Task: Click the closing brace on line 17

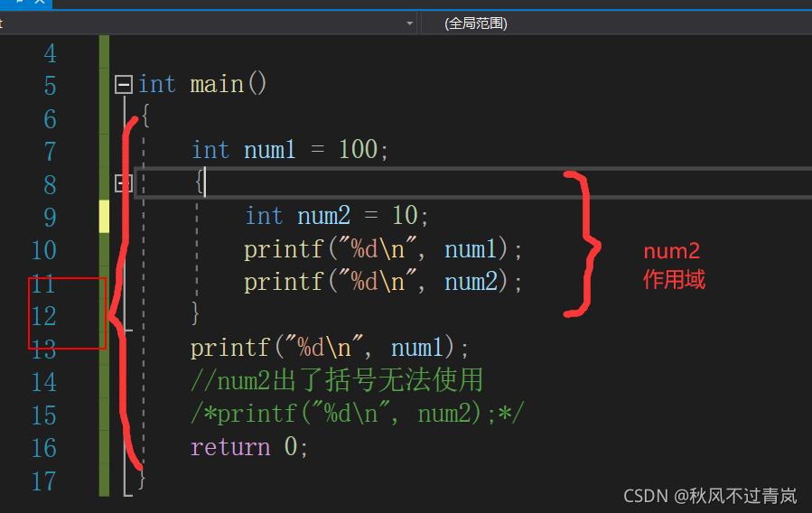Action: [142, 479]
